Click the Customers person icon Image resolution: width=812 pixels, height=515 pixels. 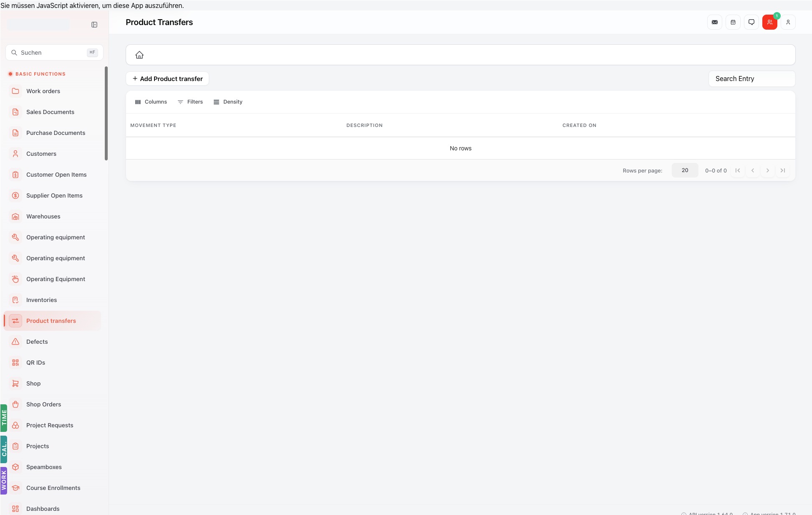pos(15,154)
